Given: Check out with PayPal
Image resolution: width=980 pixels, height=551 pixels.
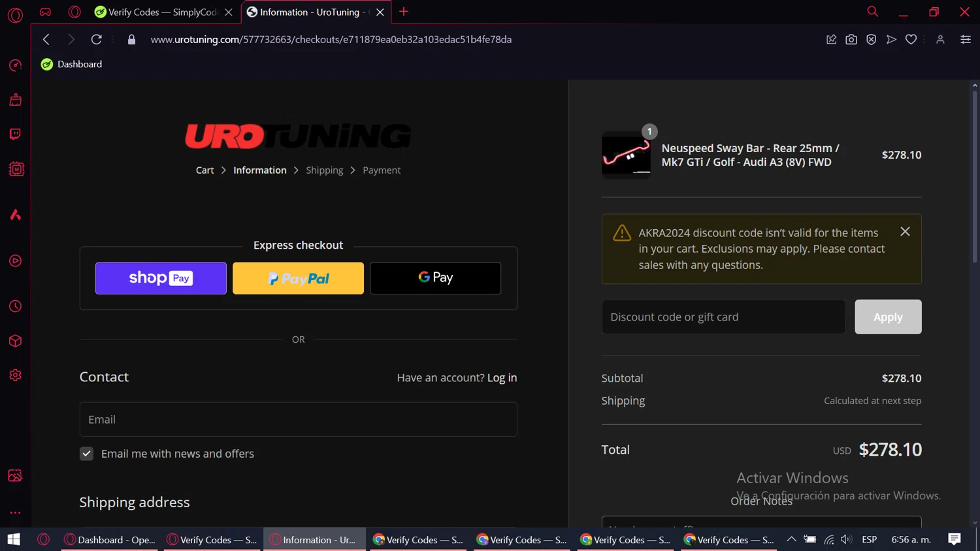Looking at the screenshot, I should point(298,278).
